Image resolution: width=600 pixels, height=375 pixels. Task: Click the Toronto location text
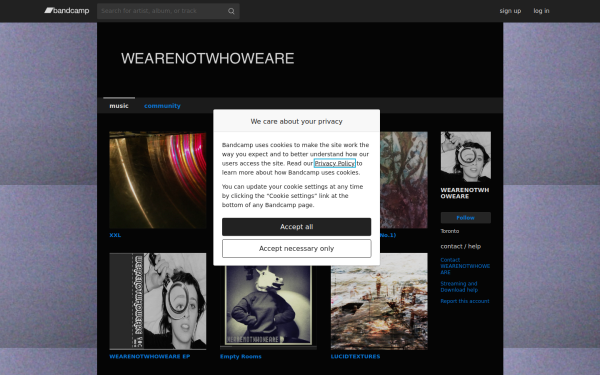click(450, 231)
